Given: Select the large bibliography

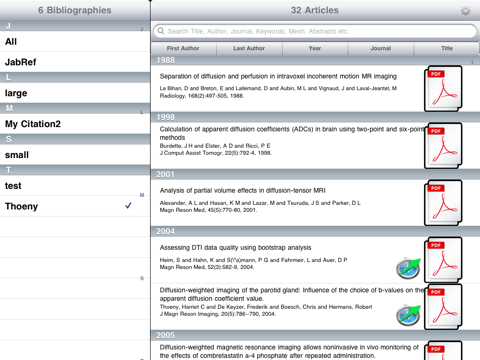Looking at the screenshot, I should [x=75, y=93].
